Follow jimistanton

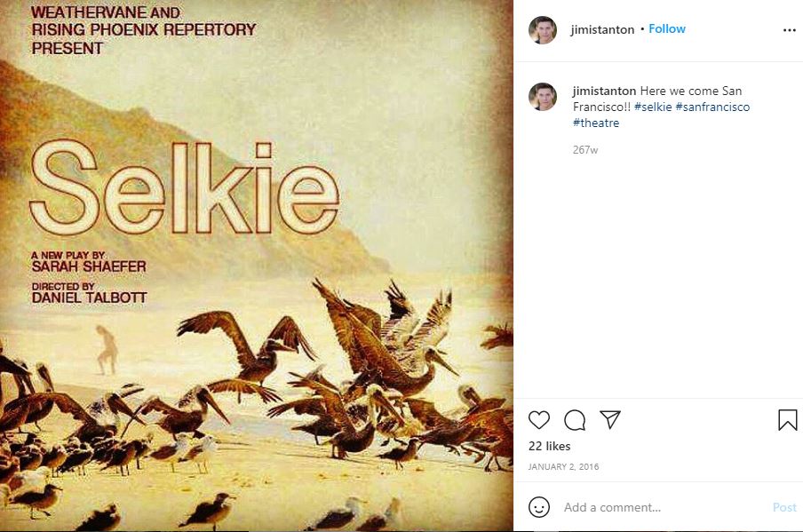[x=667, y=29]
